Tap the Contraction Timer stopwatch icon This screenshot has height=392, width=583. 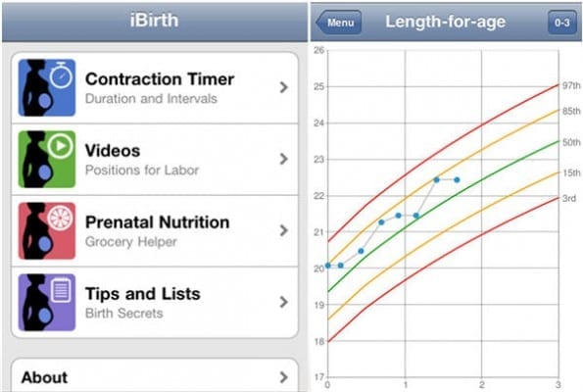[47, 88]
